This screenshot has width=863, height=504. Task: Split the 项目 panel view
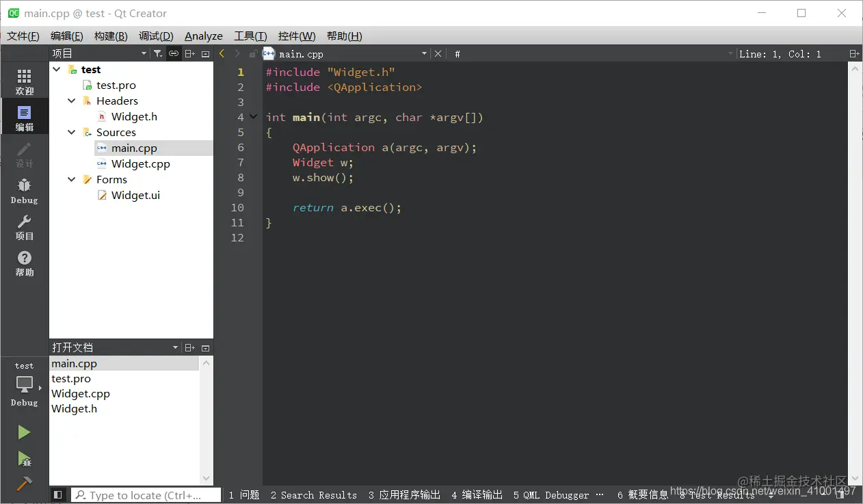point(190,53)
